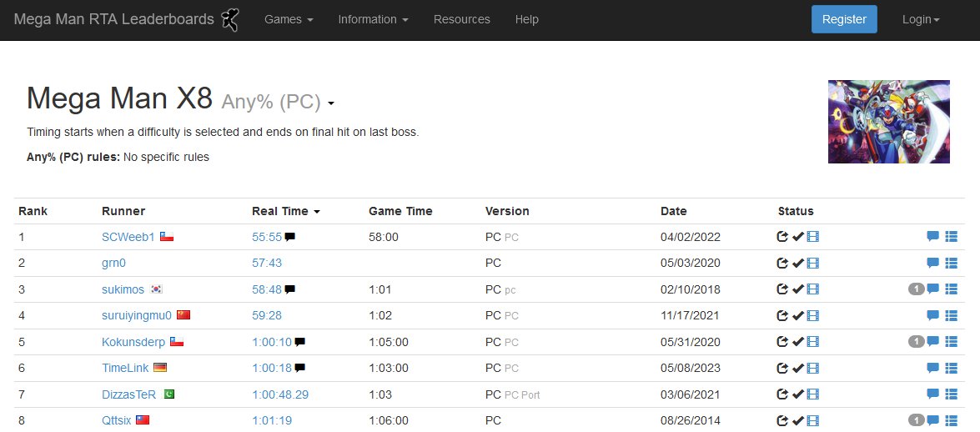Click the verified checkmark in grn0's row
Viewport: 980px width, 432px height.
click(x=797, y=264)
